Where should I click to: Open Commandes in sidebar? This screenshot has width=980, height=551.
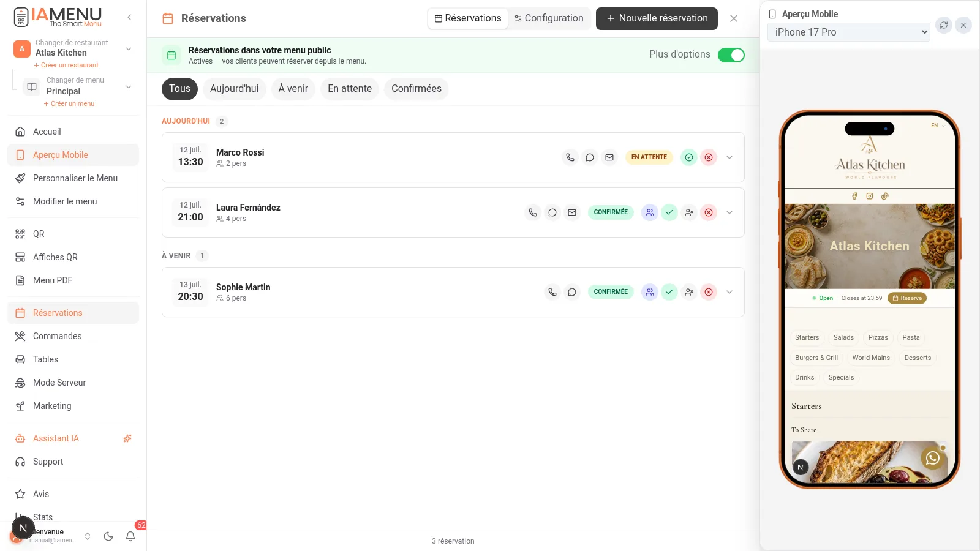[73, 336]
